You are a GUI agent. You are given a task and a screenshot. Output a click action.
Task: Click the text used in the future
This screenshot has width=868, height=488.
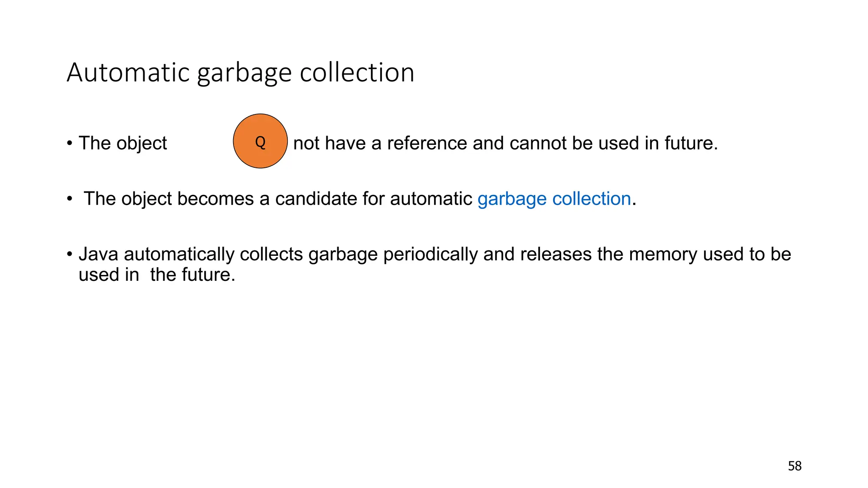(x=157, y=274)
